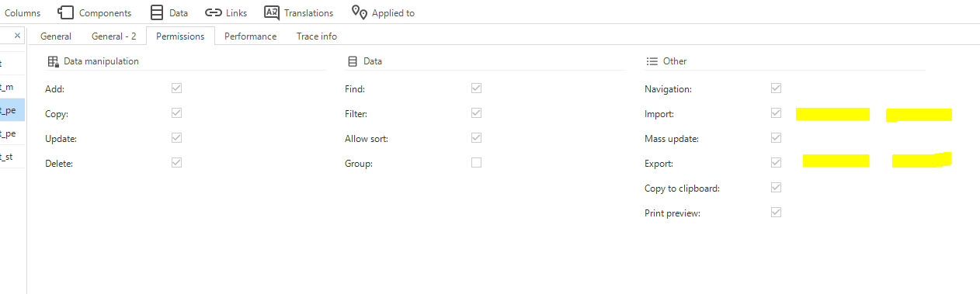
Task: Open the Translations icon
Action: coord(272,12)
